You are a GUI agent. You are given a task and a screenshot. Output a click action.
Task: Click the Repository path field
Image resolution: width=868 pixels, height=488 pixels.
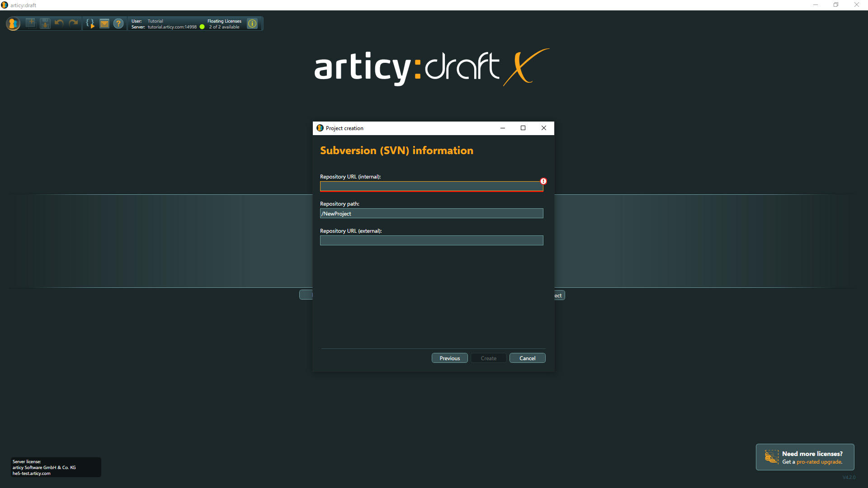click(x=431, y=213)
